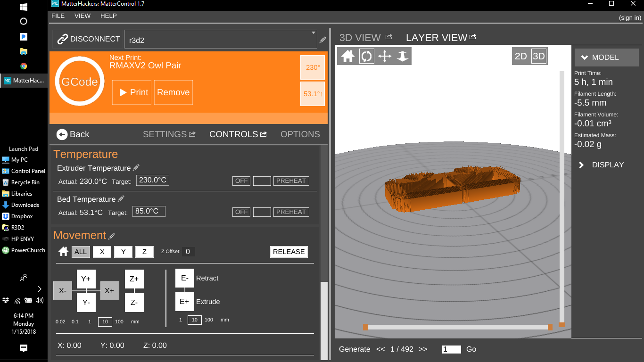
Task: Click the pencil icon next to printer name
Action: pyautogui.click(x=322, y=40)
